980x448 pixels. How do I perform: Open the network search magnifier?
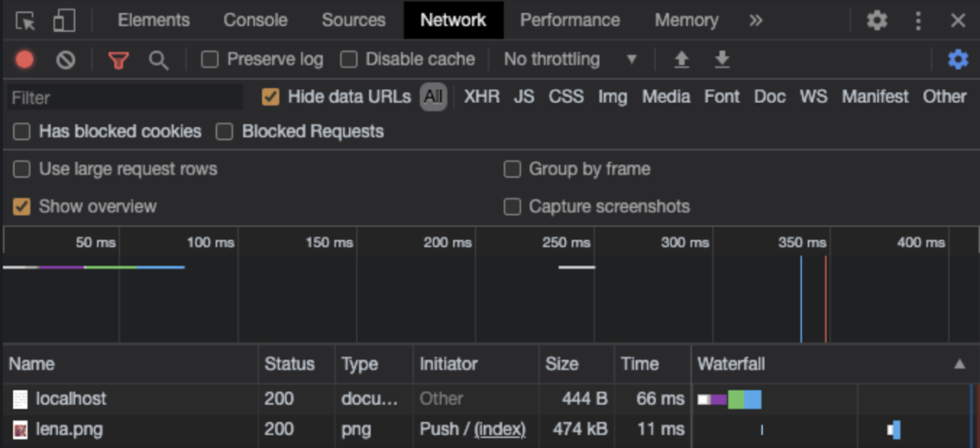[x=158, y=60]
